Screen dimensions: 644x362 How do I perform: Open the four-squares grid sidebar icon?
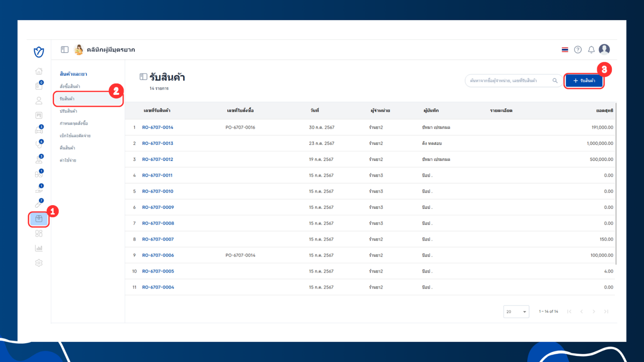tap(39, 234)
